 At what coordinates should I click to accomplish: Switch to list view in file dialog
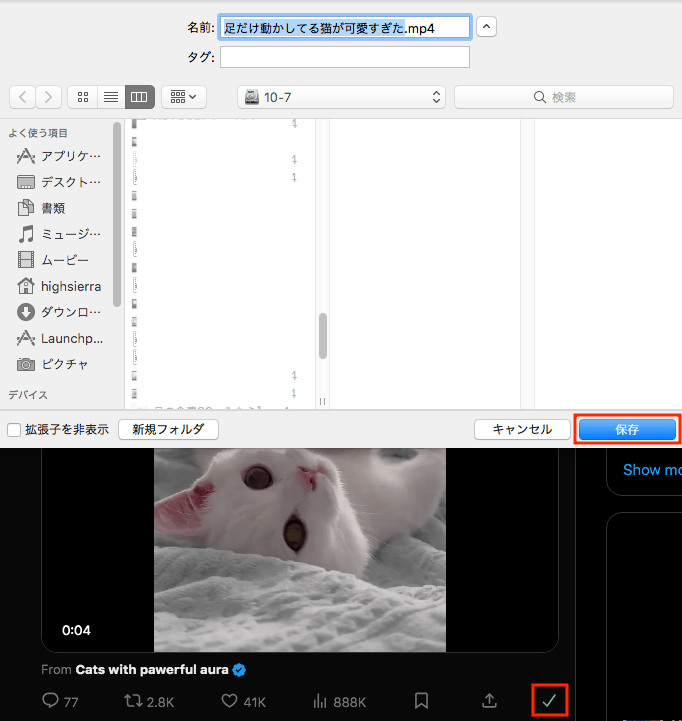pyautogui.click(x=111, y=97)
